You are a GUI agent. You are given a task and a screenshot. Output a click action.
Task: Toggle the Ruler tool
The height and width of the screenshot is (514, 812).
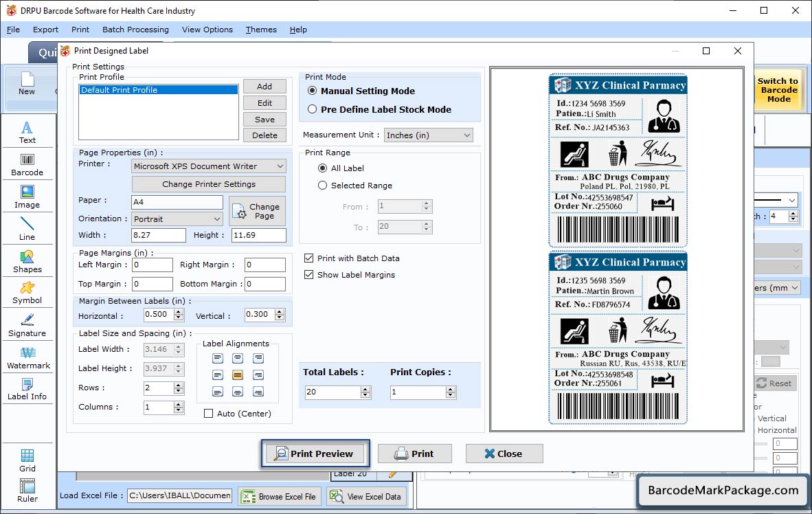point(27,491)
